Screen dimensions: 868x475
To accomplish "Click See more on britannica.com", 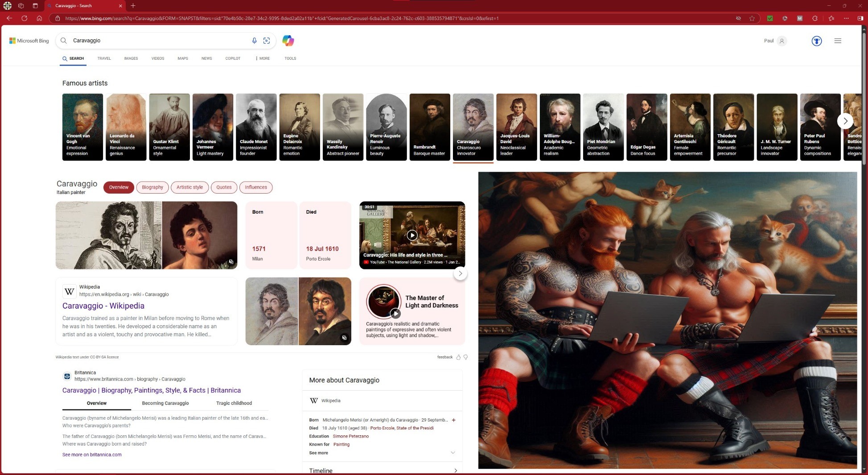I will coord(92,454).
